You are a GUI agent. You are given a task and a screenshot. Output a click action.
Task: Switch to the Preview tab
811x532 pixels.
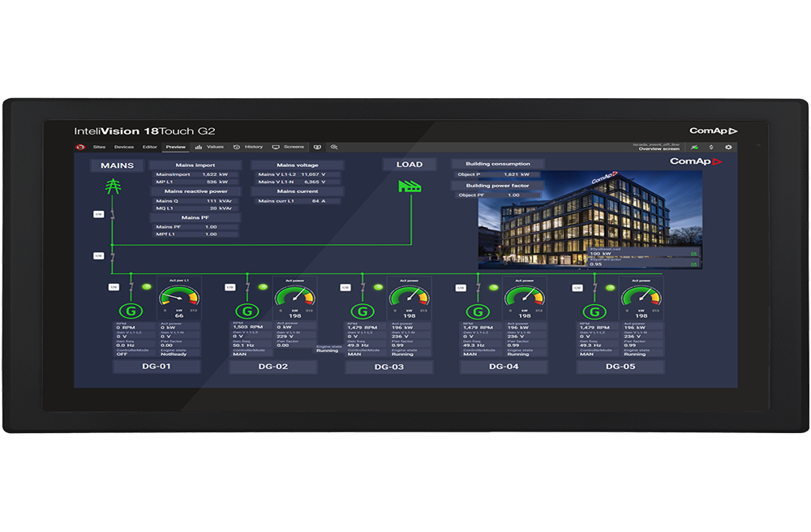click(x=175, y=147)
